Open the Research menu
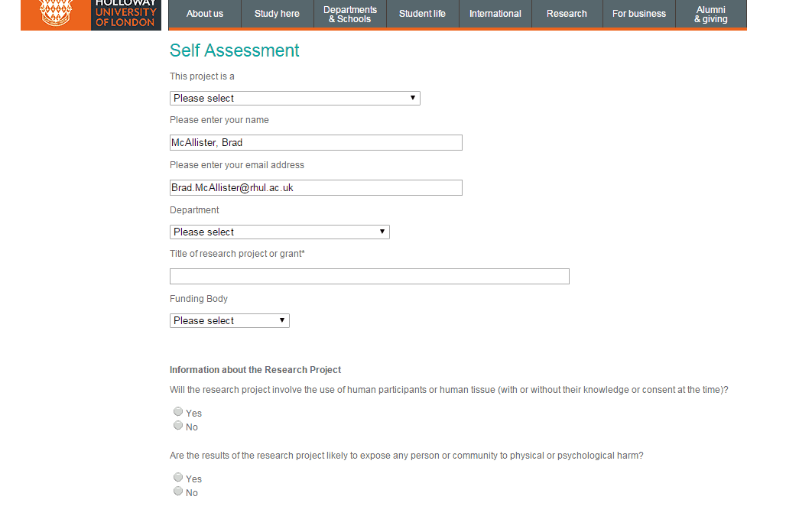The image size is (812, 516). [567, 14]
